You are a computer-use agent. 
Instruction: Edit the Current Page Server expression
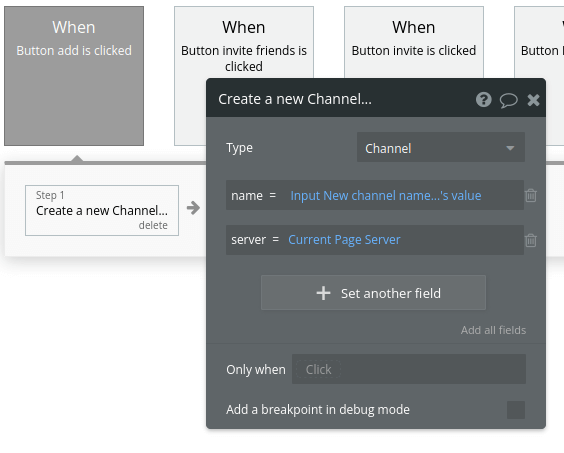pyautogui.click(x=344, y=240)
